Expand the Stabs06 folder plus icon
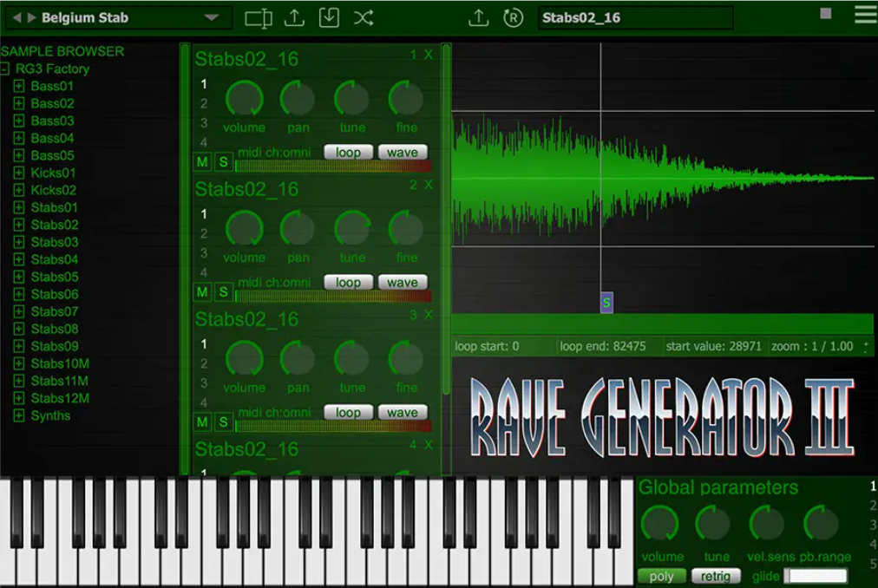 tap(18, 295)
